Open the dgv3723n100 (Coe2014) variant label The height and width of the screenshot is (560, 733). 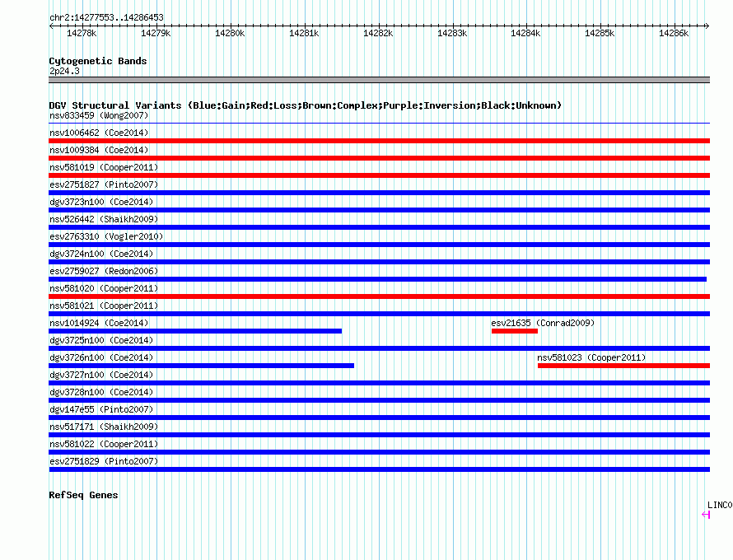pos(101,202)
